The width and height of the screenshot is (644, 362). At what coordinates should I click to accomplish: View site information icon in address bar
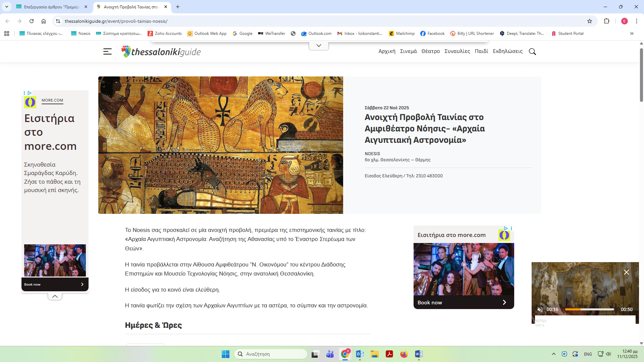(58, 21)
